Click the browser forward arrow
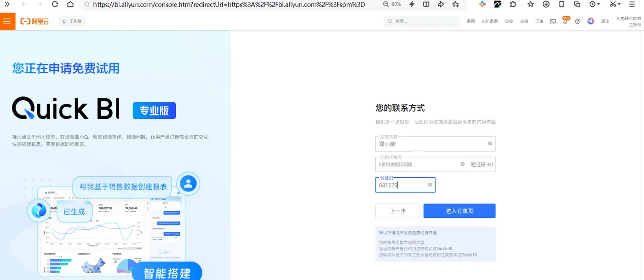This screenshot has height=280, width=644. pyautogui.click(x=39, y=4)
